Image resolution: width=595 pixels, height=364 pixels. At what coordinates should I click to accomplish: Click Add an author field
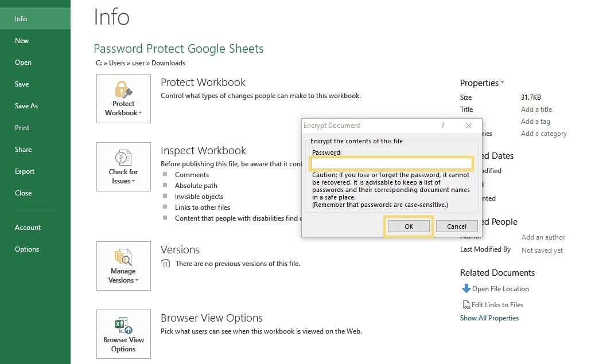[543, 237]
